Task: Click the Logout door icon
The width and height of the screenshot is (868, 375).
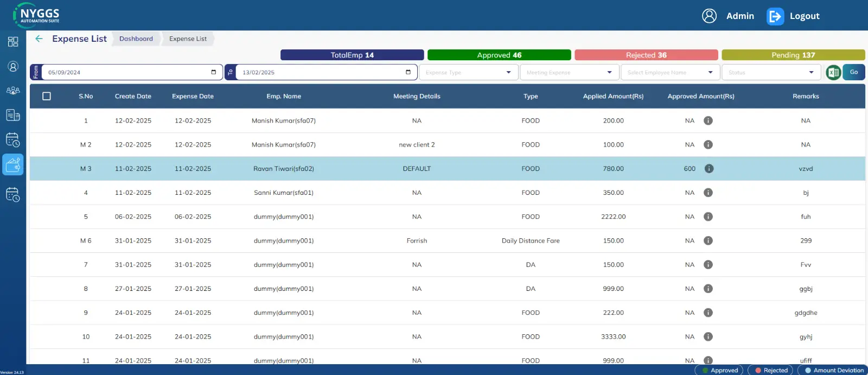Action: tap(775, 16)
